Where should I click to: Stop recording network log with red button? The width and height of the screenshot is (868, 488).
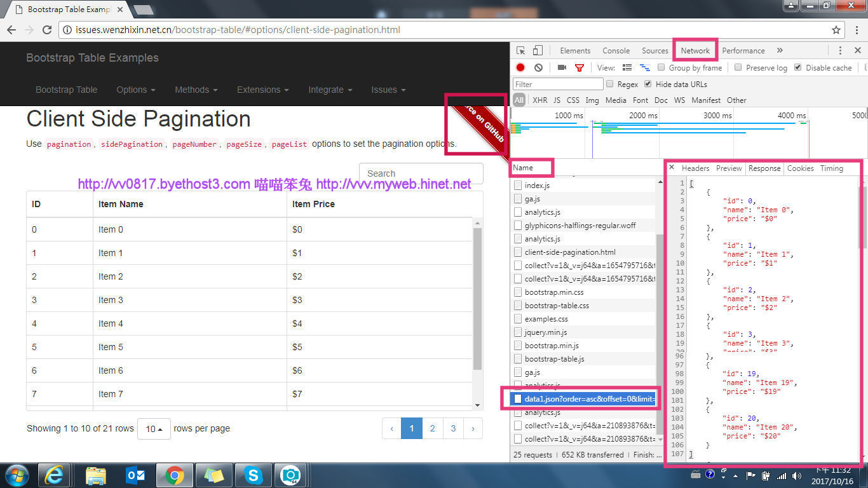pos(520,67)
